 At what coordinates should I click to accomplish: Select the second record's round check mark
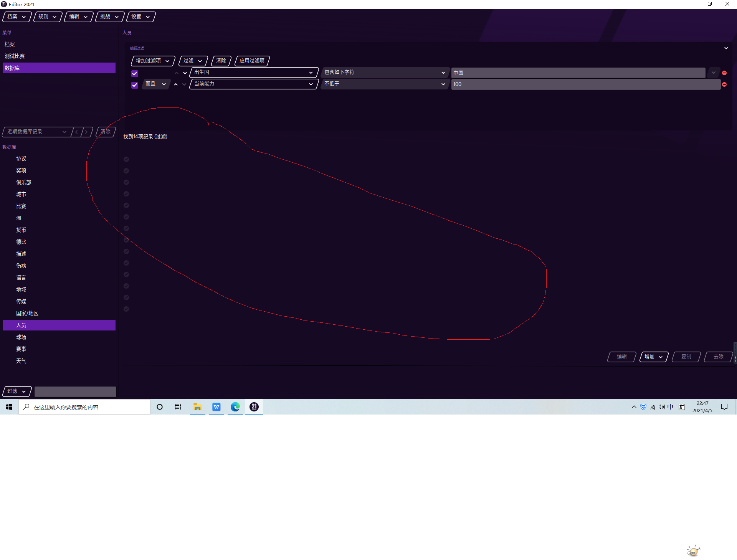[x=126, y=171]
